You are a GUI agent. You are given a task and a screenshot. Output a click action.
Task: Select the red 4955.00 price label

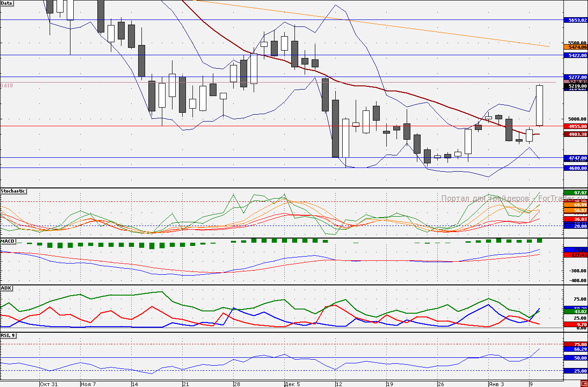pyautogui.click(x=575, y=126)
